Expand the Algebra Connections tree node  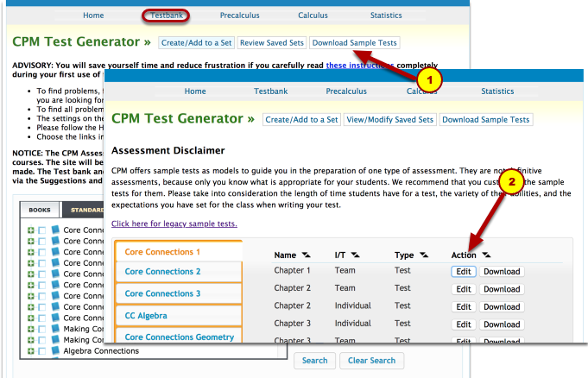click(x=31, y=351)
